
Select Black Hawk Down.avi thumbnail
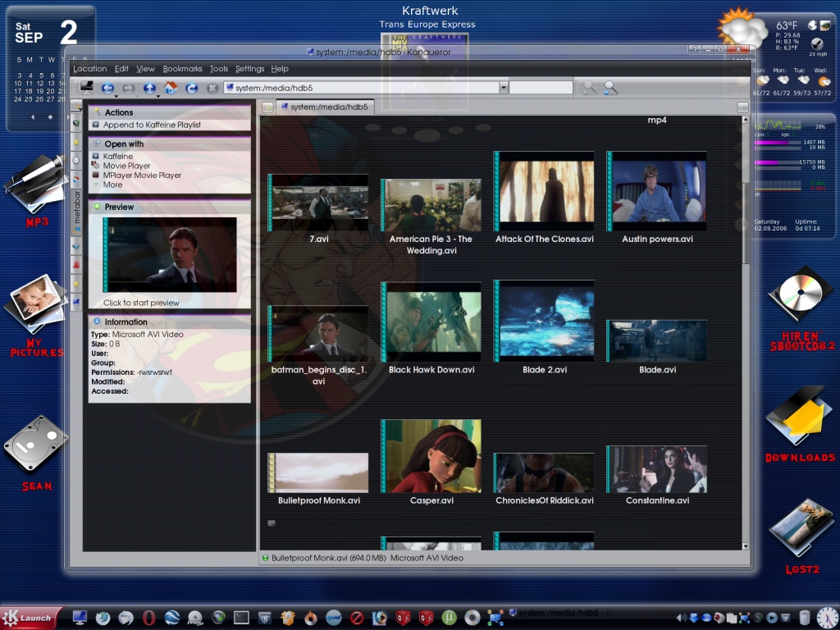point(431,322)
